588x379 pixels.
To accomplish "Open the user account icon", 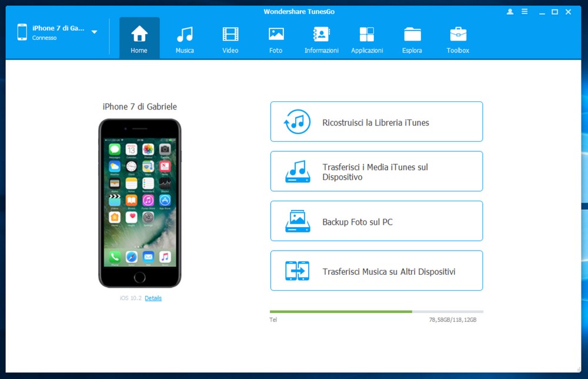I will (510, 12).
